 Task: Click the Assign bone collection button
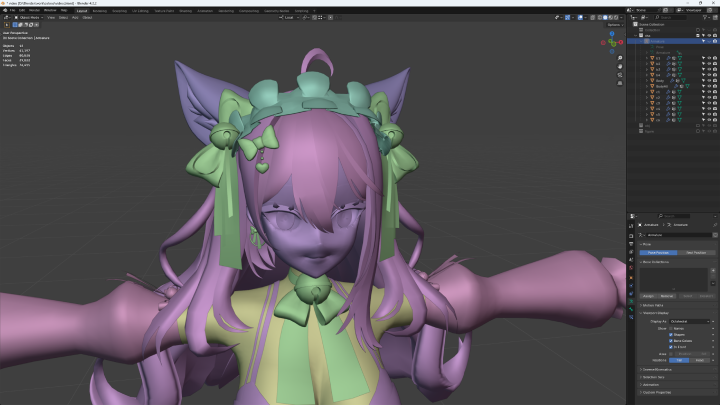pyautogui.click(x=648, y=296)
